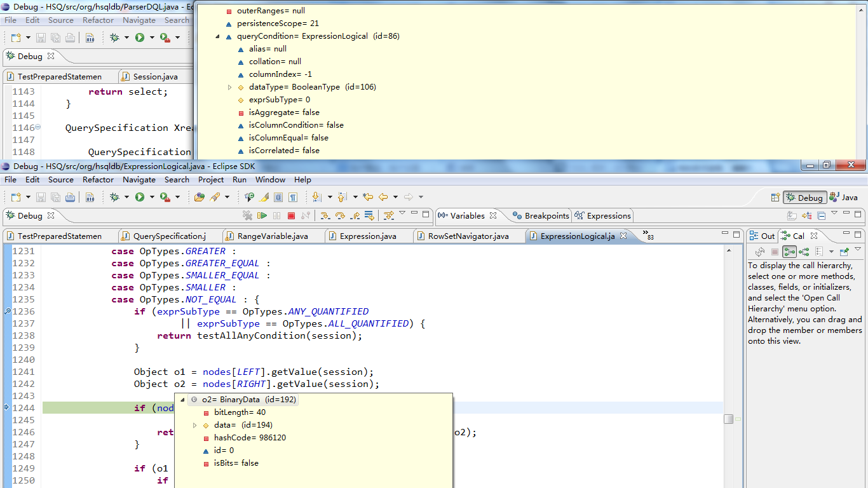Click the Step Over debug icon
The width and height of the screenshot is (868, 488).
pos(340,215)
